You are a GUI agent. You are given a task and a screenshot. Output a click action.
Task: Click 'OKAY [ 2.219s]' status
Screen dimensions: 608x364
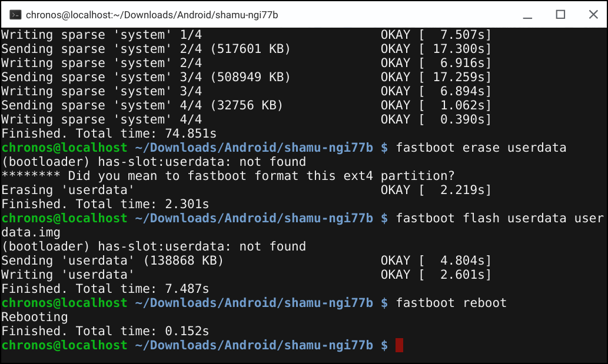[x=436, y=190]
